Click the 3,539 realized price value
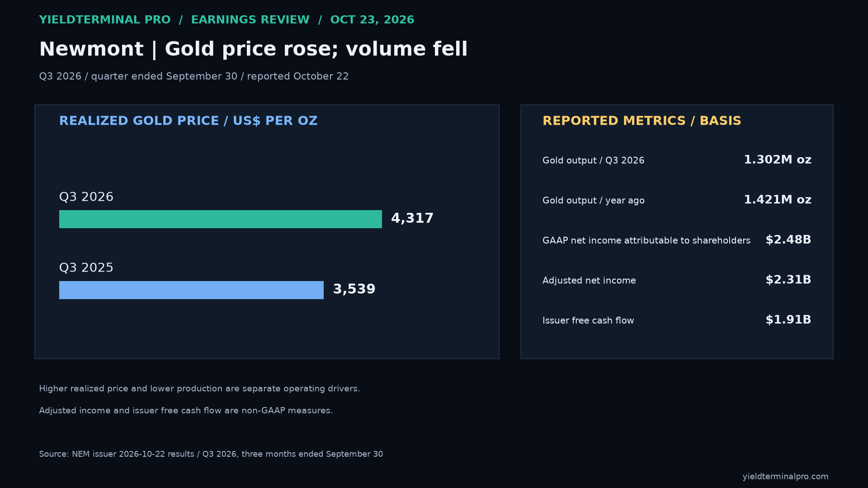 click(354, 289)
